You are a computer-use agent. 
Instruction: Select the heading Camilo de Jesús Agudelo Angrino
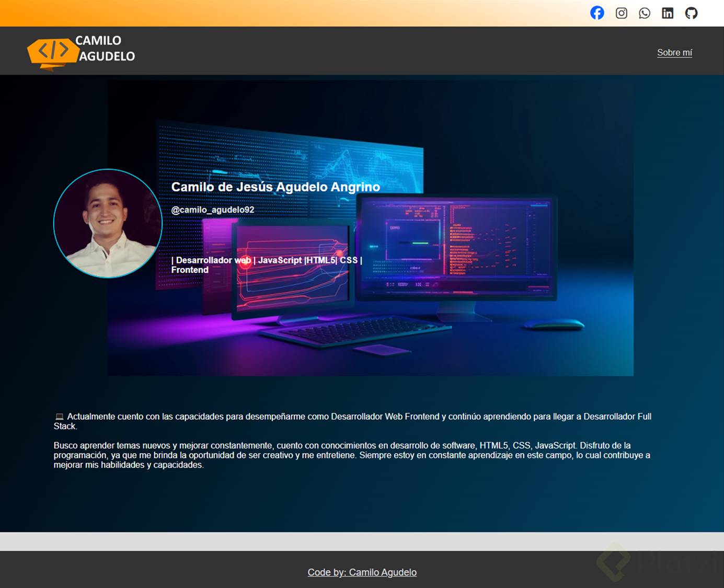pyautogui.click(x=275, y=187)
